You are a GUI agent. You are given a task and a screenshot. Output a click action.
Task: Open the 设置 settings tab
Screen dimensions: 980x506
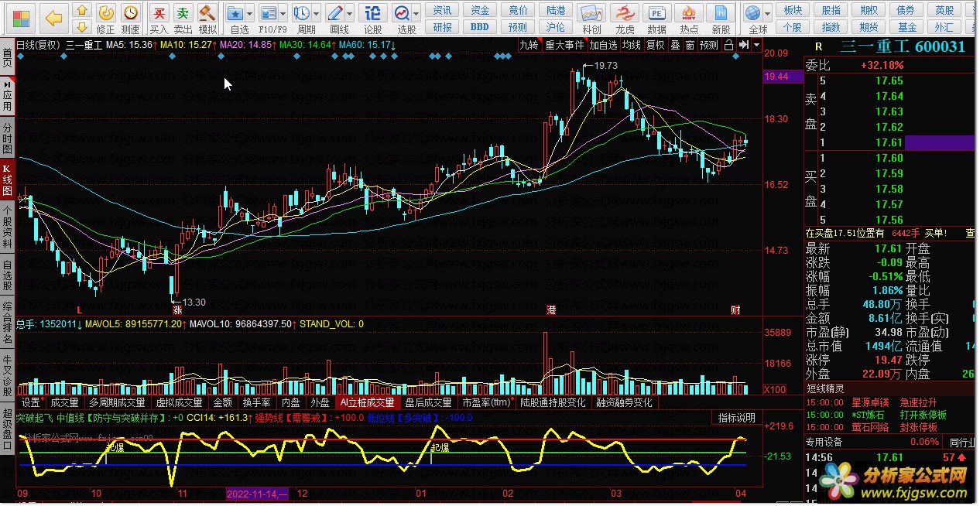click(x=30, y=402)
